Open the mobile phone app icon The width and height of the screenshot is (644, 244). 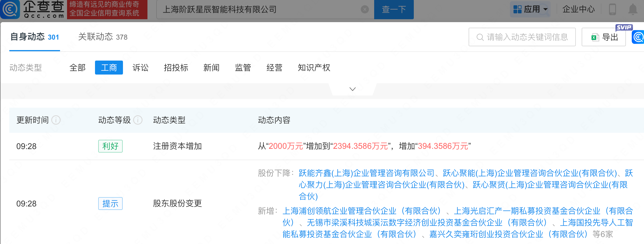tap(613, 9)
